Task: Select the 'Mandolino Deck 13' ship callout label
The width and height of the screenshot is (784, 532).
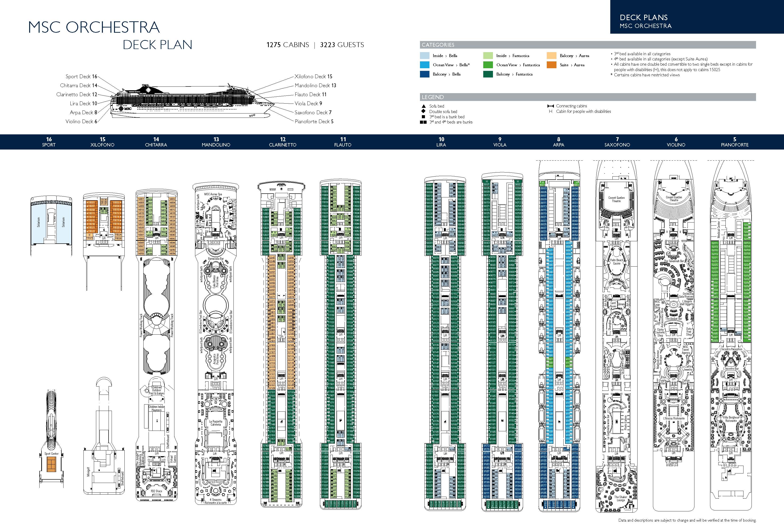Action: click(x=315, y=85)
